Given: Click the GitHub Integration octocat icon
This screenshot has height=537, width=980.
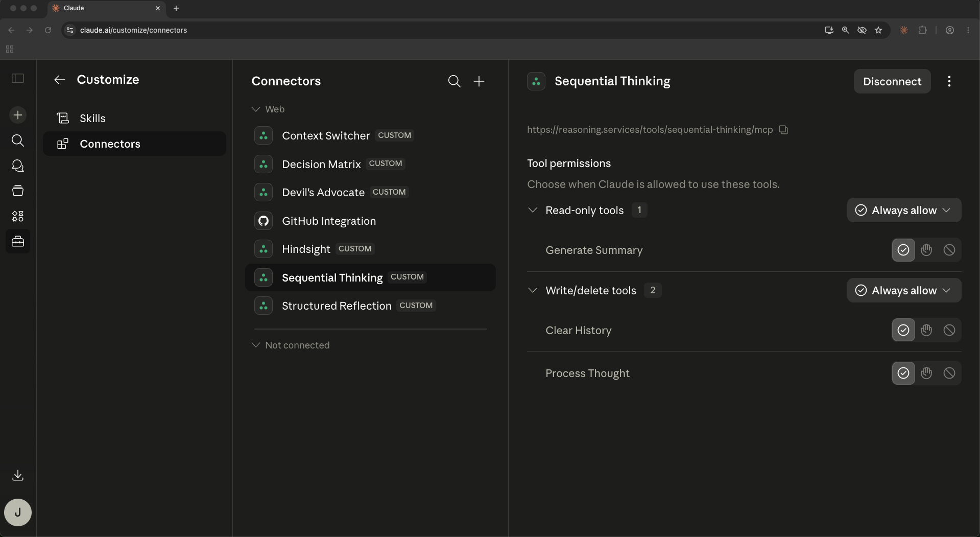Looking at the screenshot, I should [264, 221].
